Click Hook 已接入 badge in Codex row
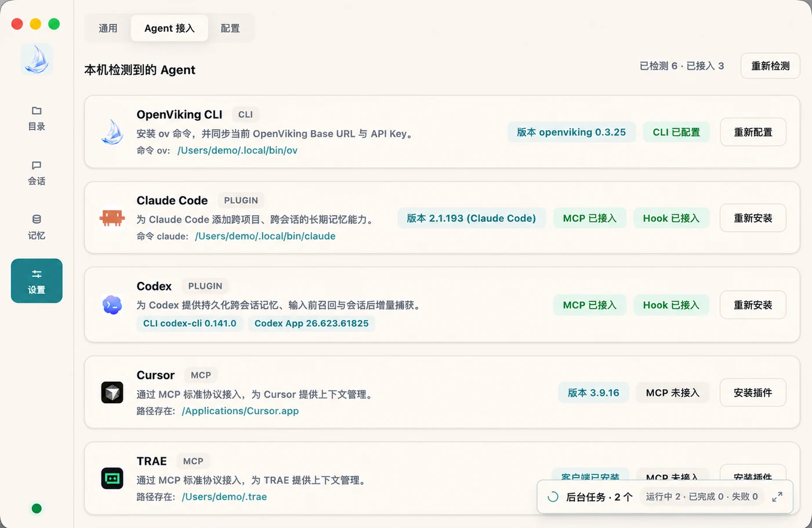The width and height of the screenshot is (812, 528). point(671,305)
